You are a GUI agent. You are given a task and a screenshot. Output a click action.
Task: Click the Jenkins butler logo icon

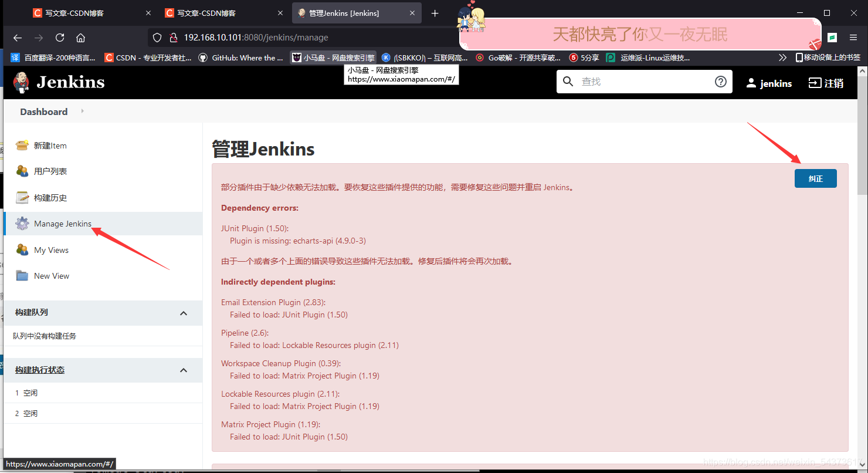click(22, 82)
